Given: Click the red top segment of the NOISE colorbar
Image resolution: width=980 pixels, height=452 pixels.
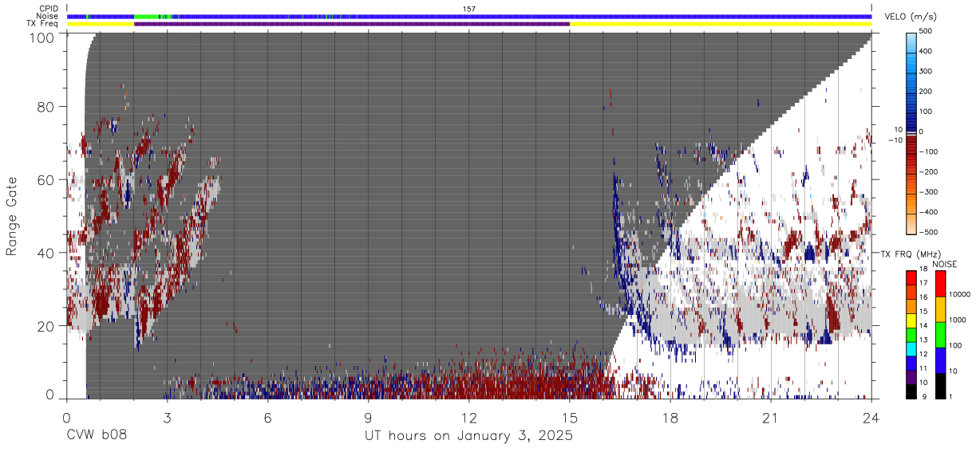Looking at the screenshot, I should (x=941, y=284).
